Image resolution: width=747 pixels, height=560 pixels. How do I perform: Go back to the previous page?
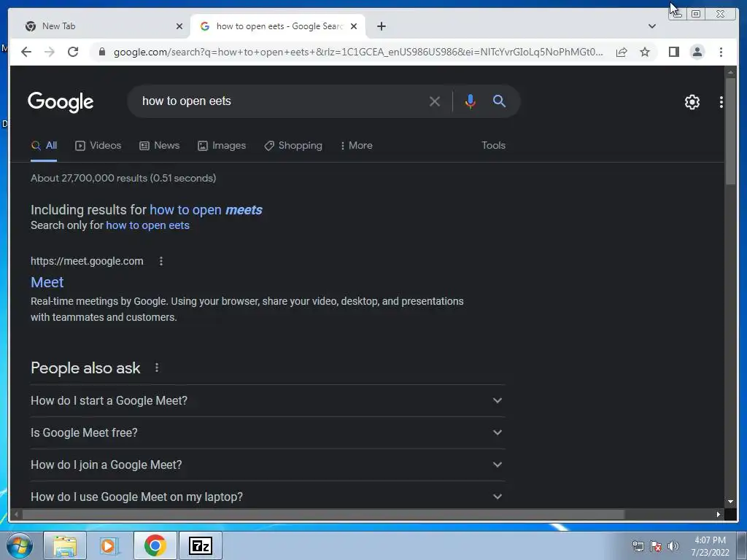(26, 52)
